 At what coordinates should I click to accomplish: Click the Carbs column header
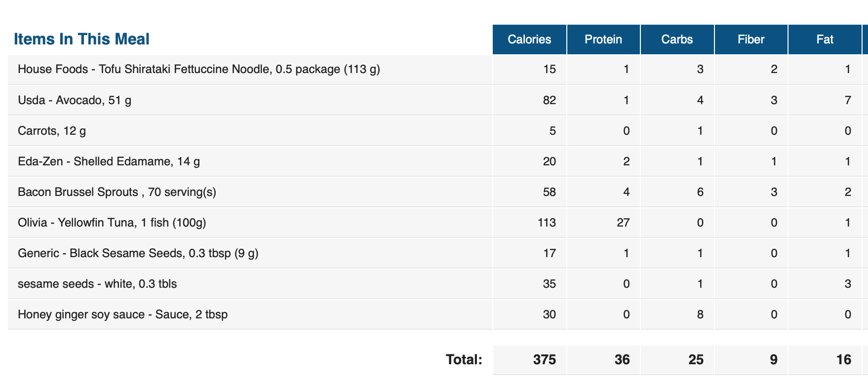[x=677, y=39]
